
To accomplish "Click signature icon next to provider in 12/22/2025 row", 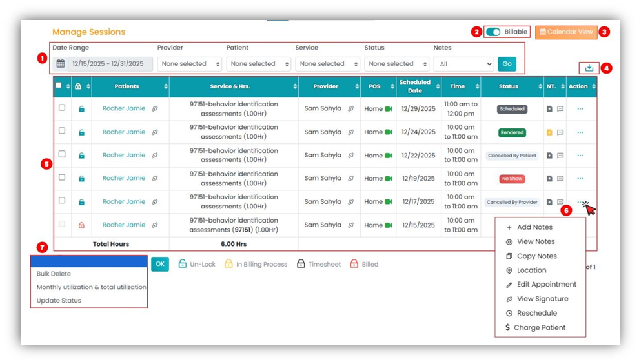I will 350,156.
